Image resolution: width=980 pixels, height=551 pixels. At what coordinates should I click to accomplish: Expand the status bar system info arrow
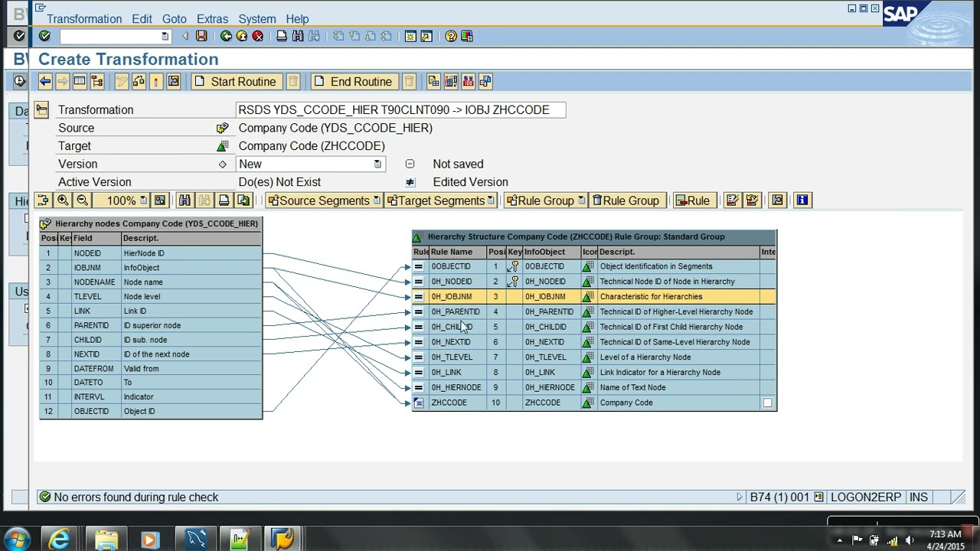740,497
